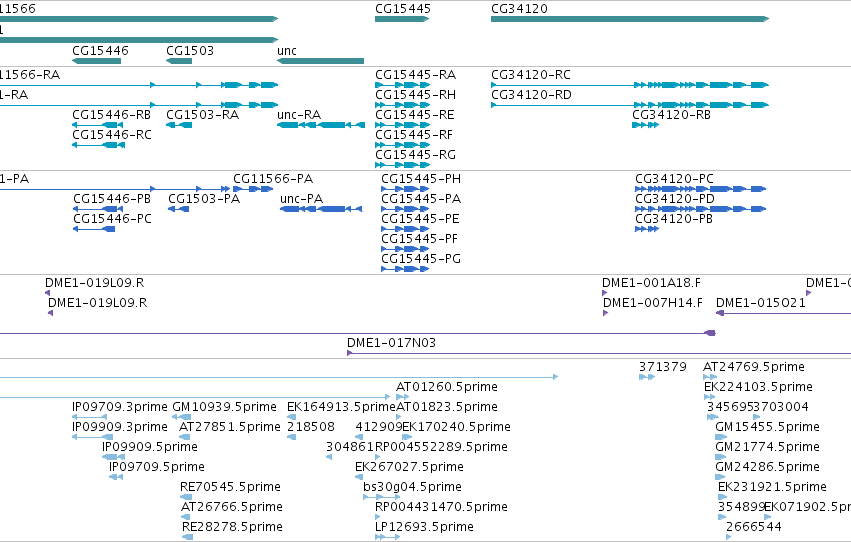This screenshot has width=851, height=542.
Task: Open transcript CG1503-RA label
Action: click(202, 115)
